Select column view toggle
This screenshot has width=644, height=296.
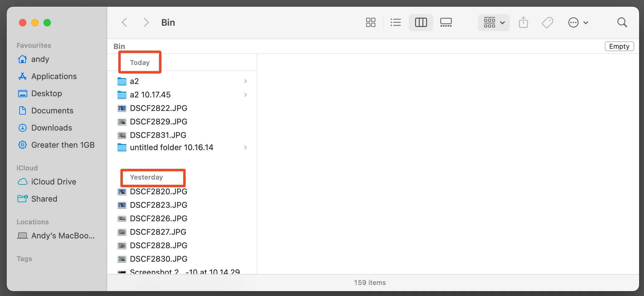pyautogui.click(x=421, y=22)
